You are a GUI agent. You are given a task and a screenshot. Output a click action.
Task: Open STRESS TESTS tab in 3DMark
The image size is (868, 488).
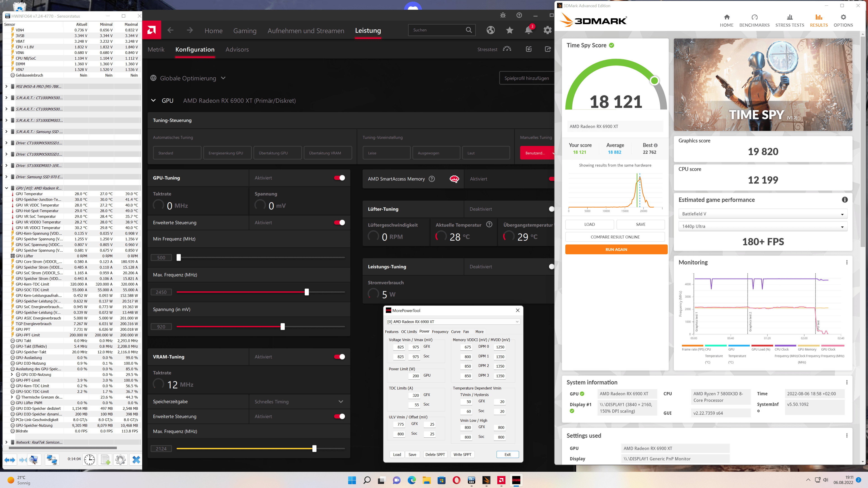pos(790,21)
